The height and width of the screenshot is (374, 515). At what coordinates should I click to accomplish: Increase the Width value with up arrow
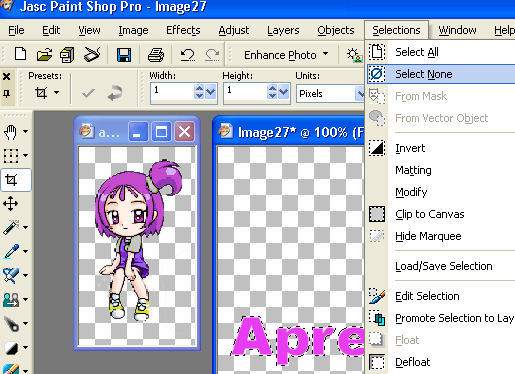[x=199, y=88]
